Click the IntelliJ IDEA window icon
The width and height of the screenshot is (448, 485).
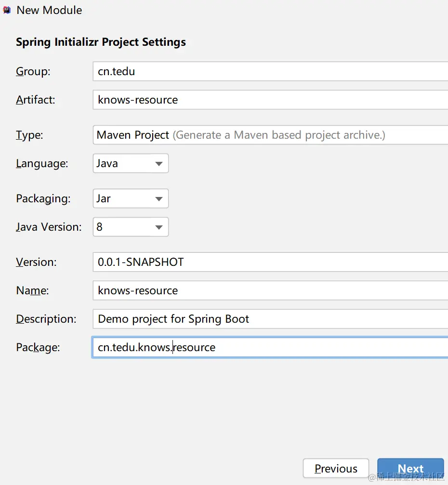pos(7,10)
